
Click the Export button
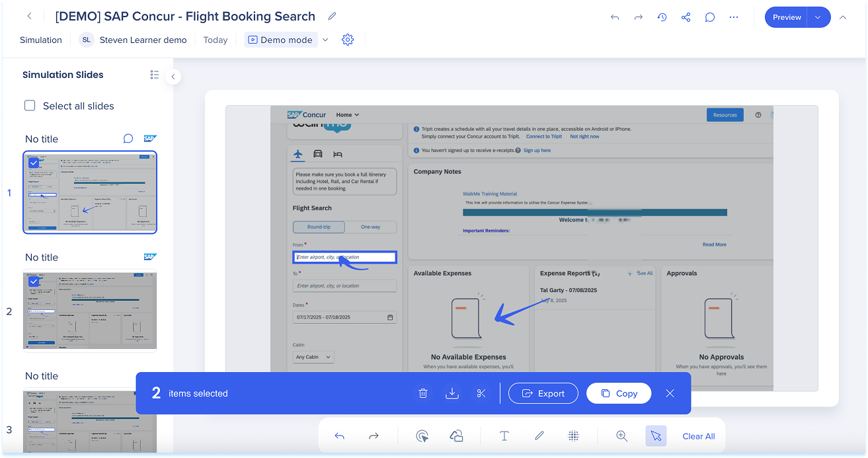[543, 393]
